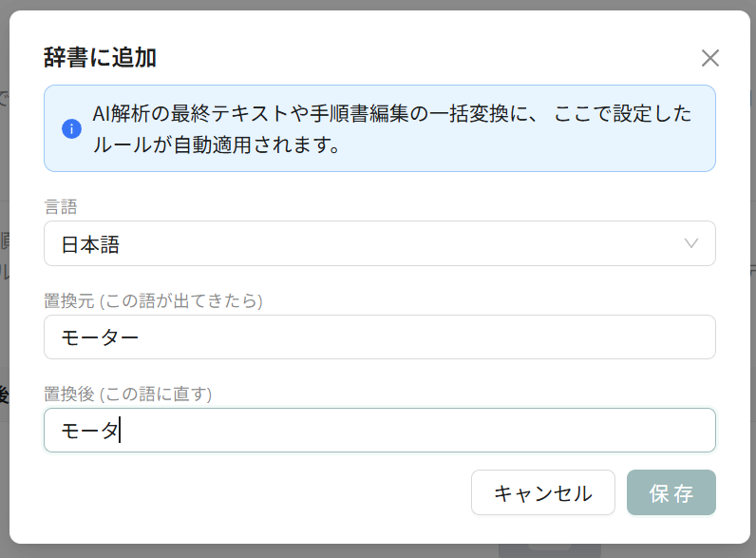Select the 日本語 value text
756x558 pixels.
(90, 244)
